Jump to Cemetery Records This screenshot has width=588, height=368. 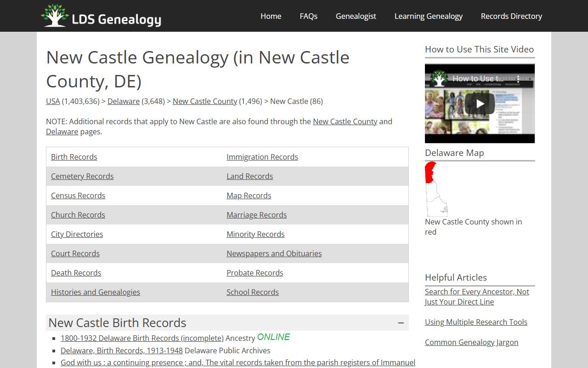(x=82, y=176)
